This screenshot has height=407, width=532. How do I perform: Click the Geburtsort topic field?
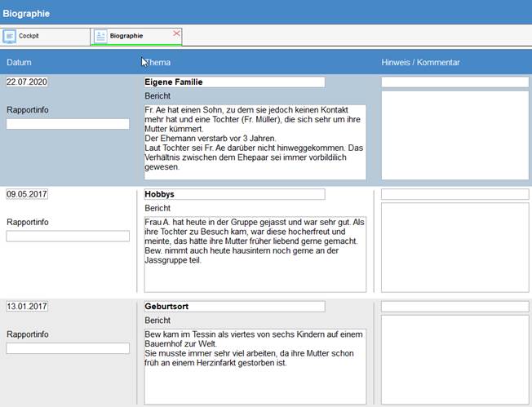point(234,307)
